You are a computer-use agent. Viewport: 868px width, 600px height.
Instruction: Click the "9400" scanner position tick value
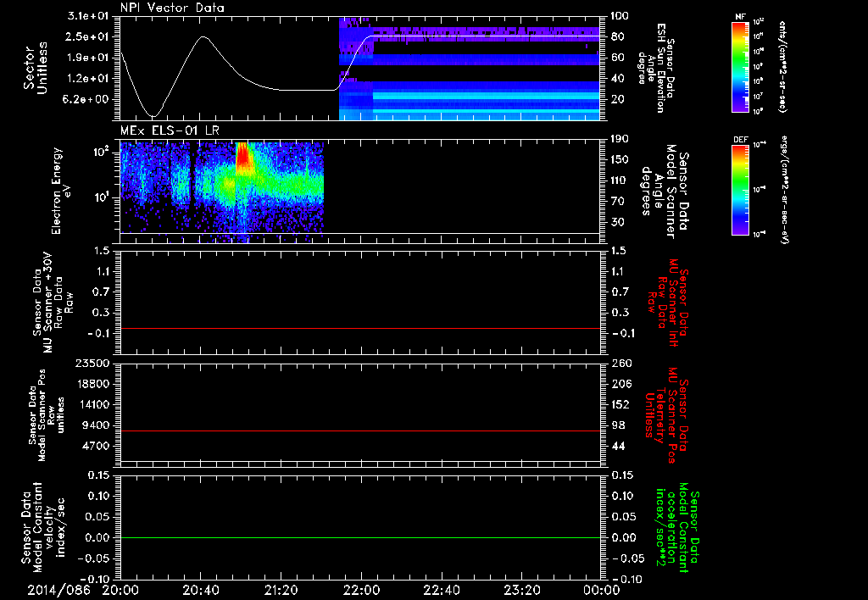tap(96, 425)
